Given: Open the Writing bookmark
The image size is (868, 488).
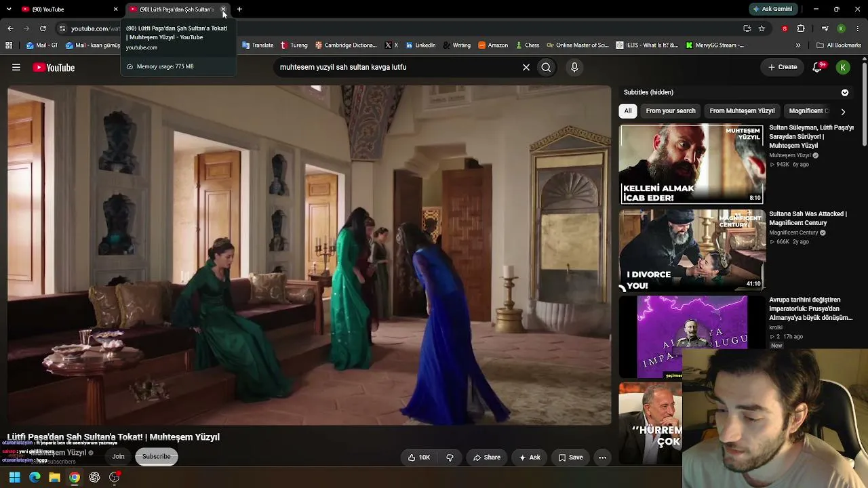Looking at the screenshot, I should click(456, 45).
